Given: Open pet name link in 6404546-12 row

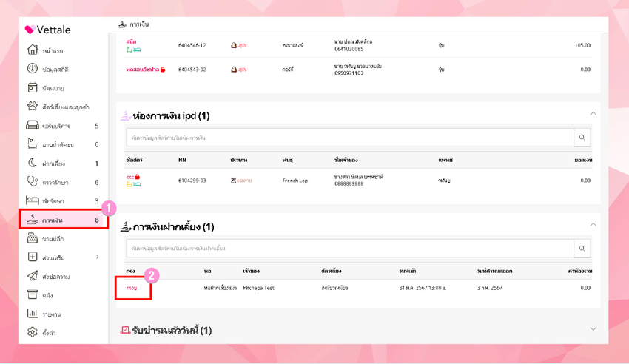Looking at the screenshot, I should point(131,41).
